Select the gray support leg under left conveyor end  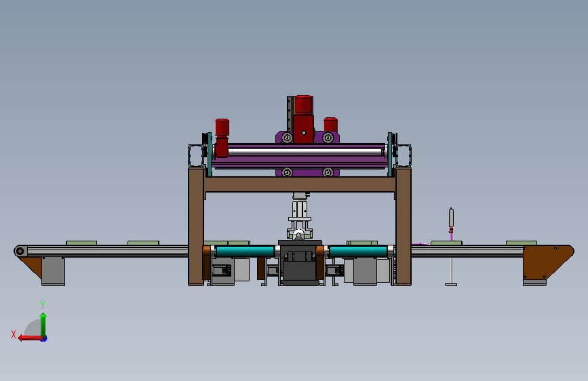pyautogui.click(x=54, y=271)
